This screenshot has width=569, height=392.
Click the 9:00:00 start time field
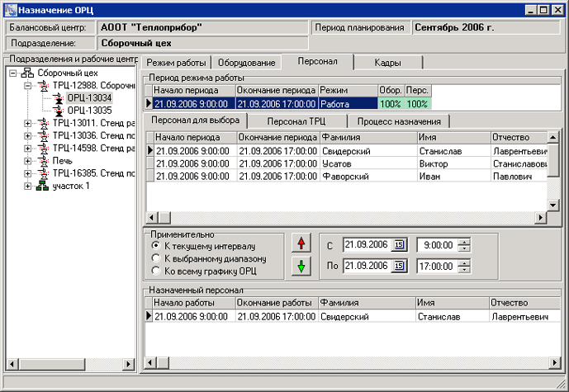coord(438,245)
